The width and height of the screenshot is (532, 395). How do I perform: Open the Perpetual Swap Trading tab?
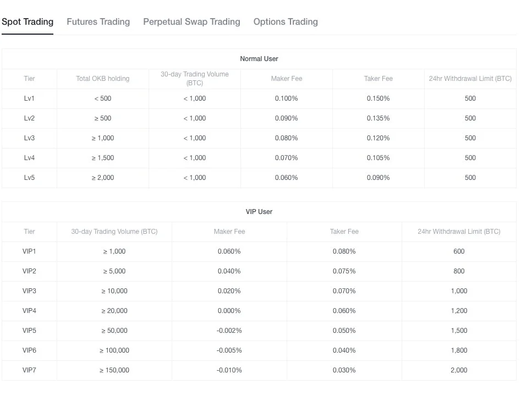coord(191,21)
